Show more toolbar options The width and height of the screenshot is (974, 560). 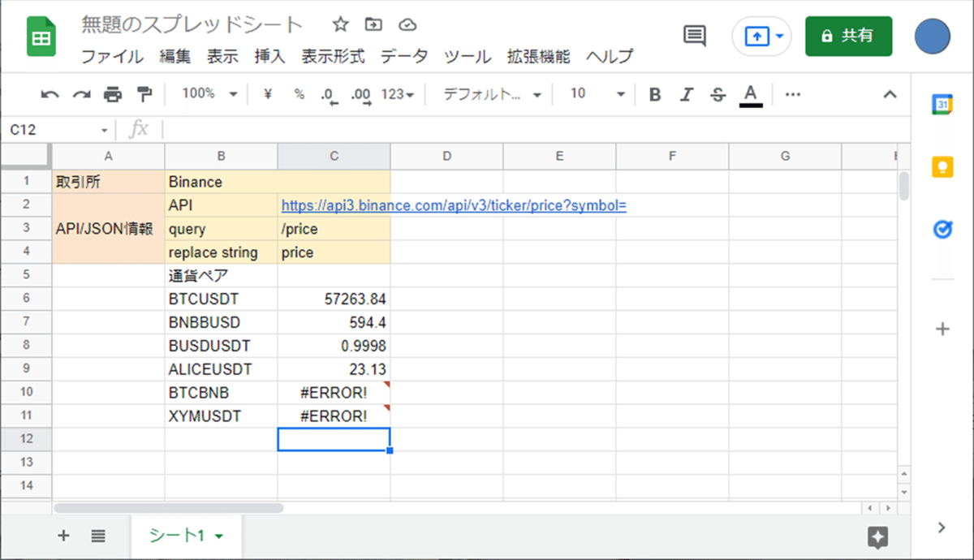[x=794, y=94]
